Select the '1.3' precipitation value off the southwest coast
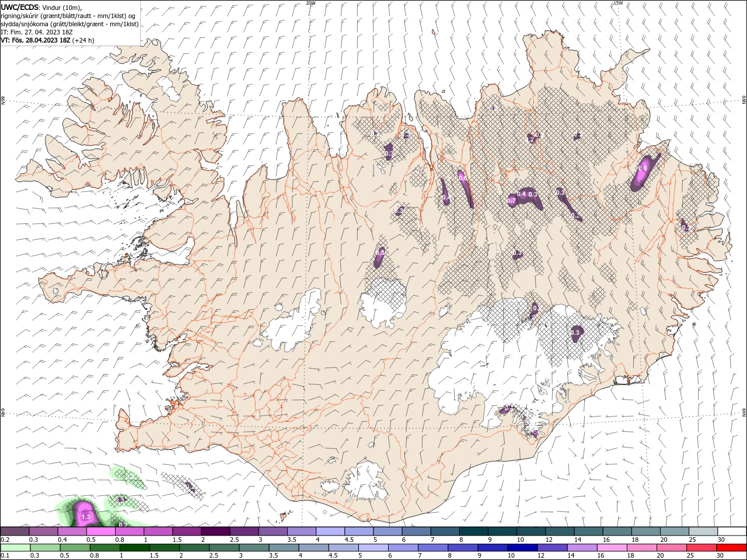The width and height of the screenshot is (747, 560). pos(86,517)
